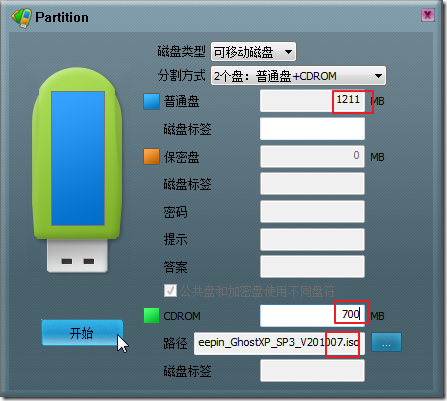The image size is (447, 401).
Task: Click the 磁盘标签 field under 保密盘
Action: [312, 183]
